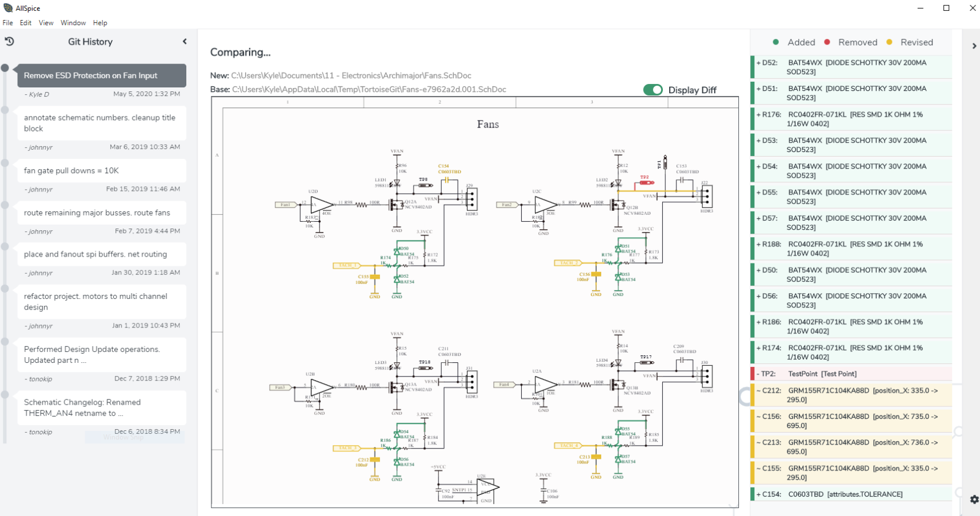Click the U2C buffer amplifier symbol
This screenshot has height=516, width=980.
[546, 205]
